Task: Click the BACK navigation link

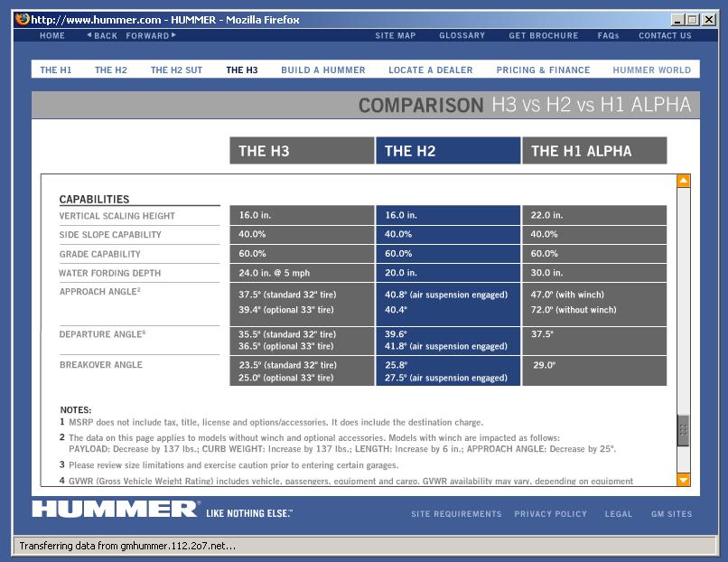Action: point(102,36)
